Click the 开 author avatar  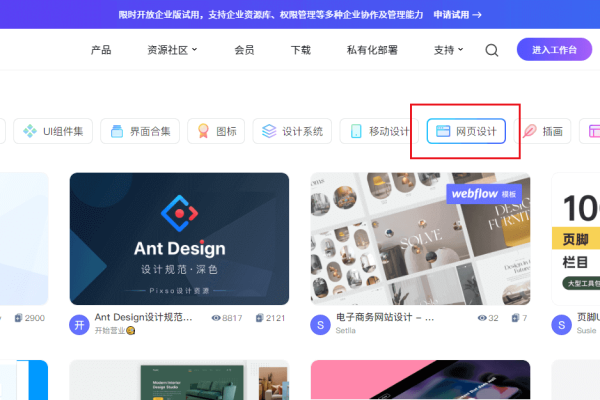click(x=79, y=324)
